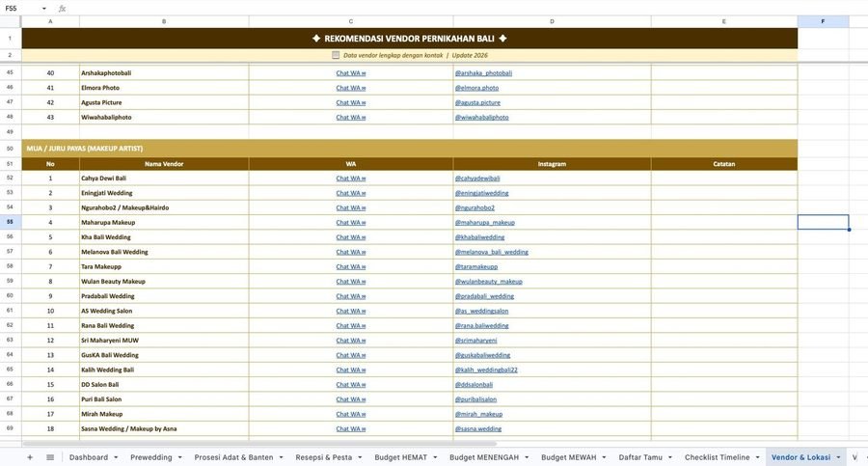Open Chat WA link for Arshakaphotobali

351,73
